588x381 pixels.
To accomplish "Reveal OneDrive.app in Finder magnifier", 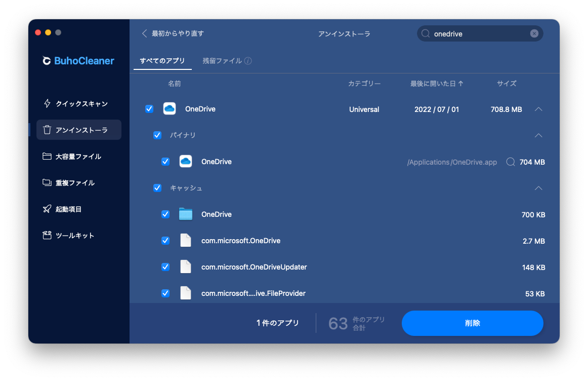I will click(511, 162).
